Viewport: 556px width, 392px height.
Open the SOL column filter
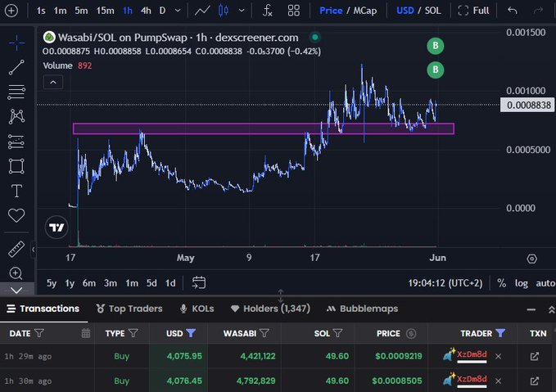[x=338, y=333]
